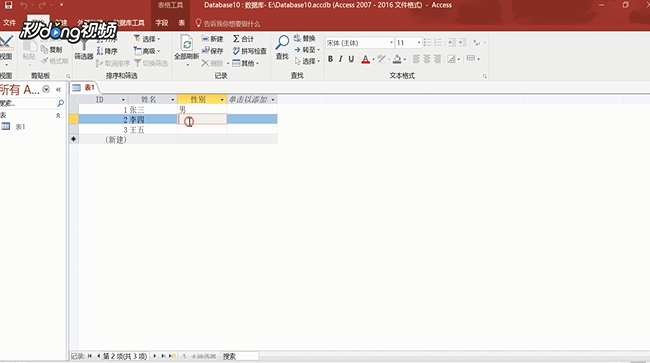This screenshot has width=650, height=363.
Task: Go to previous record in navigator
Action: click(x=98, y=356)
